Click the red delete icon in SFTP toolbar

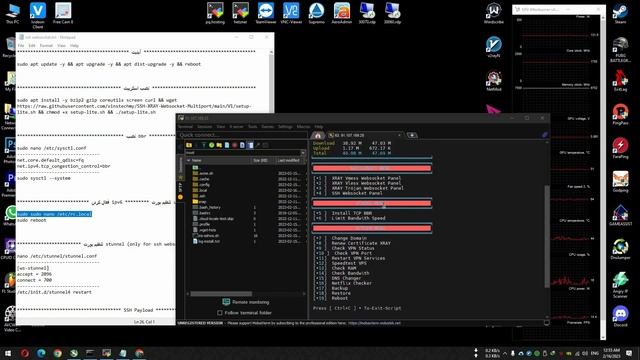(234, 145)
